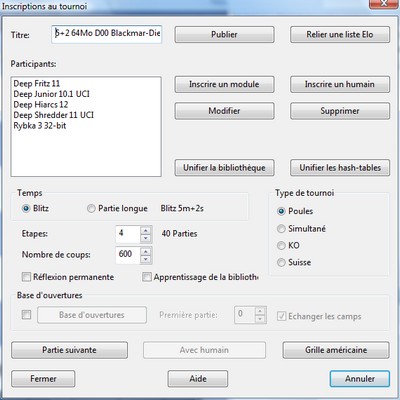
Task: Select Simultané tournament type
Action: 281,229
